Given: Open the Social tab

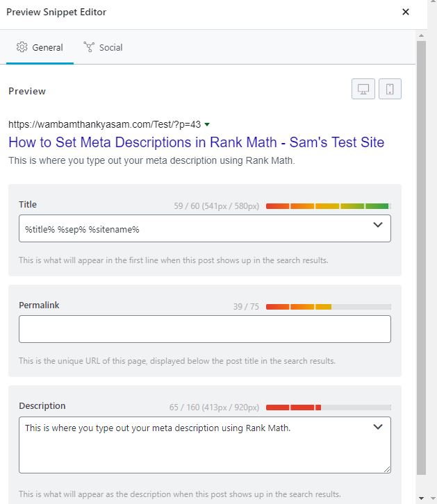Looking at the screenshot, I should point(104,47).
